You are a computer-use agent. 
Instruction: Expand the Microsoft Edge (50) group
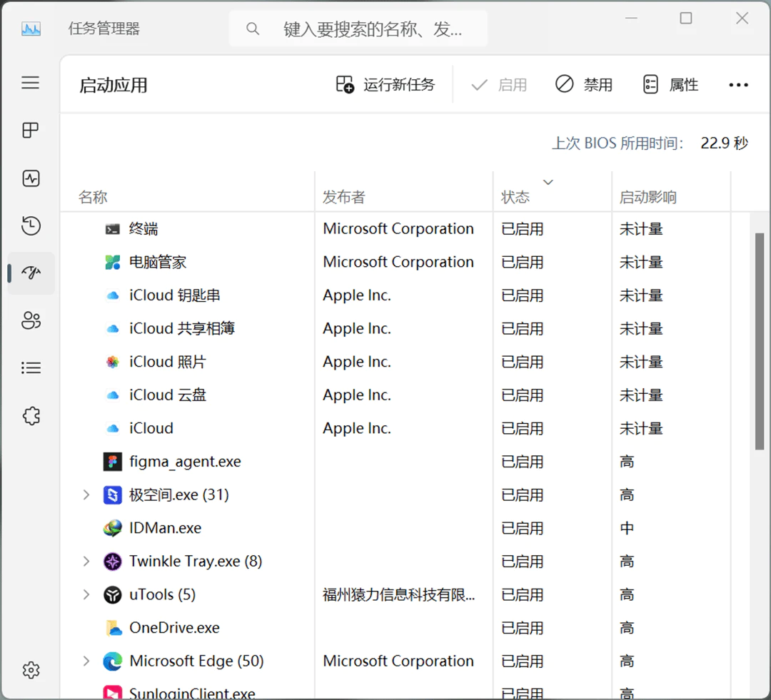pos(86,661)
